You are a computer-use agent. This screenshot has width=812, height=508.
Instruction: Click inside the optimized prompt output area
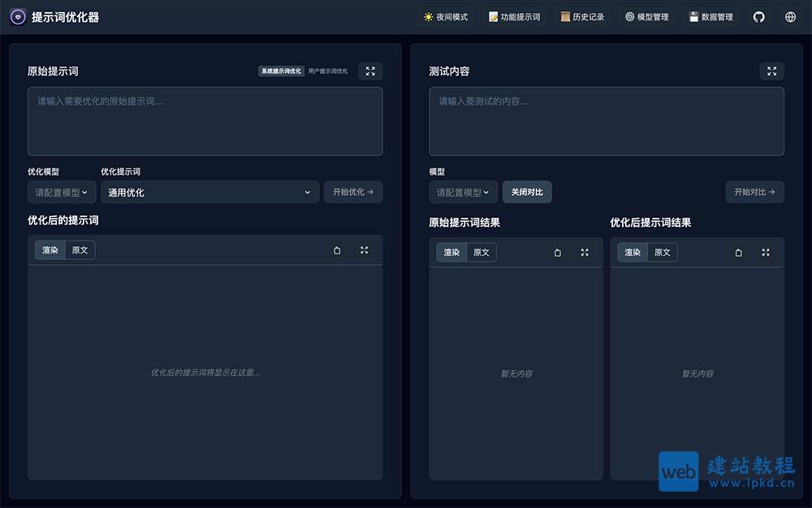point(205,373)
